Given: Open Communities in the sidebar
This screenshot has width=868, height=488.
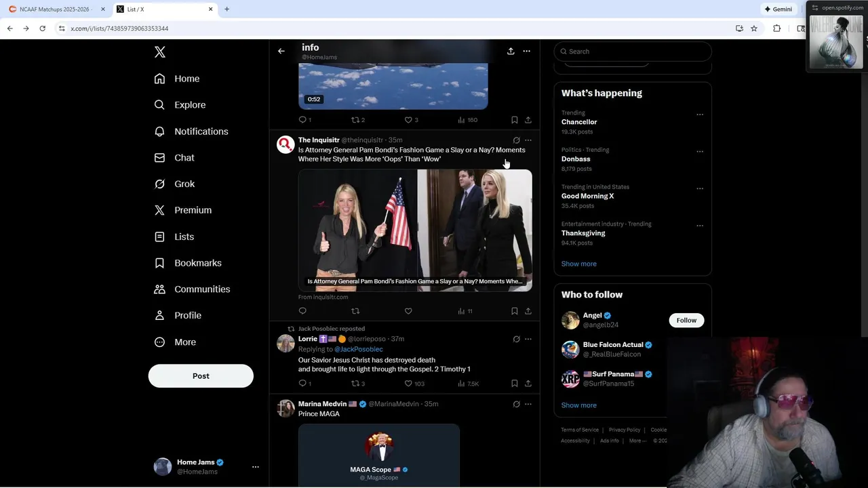Looking at the screenshot, I should (x=192, y=289).
